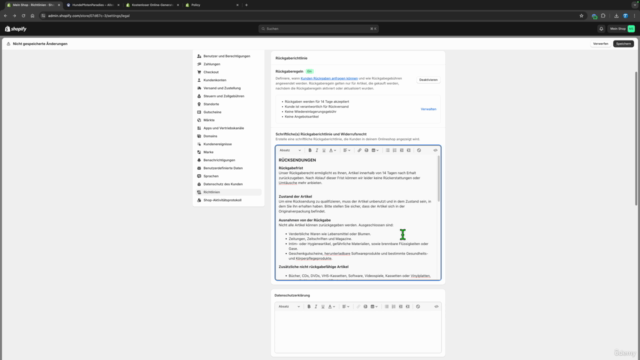Indent text in Rückgaberichtlinie editor

(409, 150)
